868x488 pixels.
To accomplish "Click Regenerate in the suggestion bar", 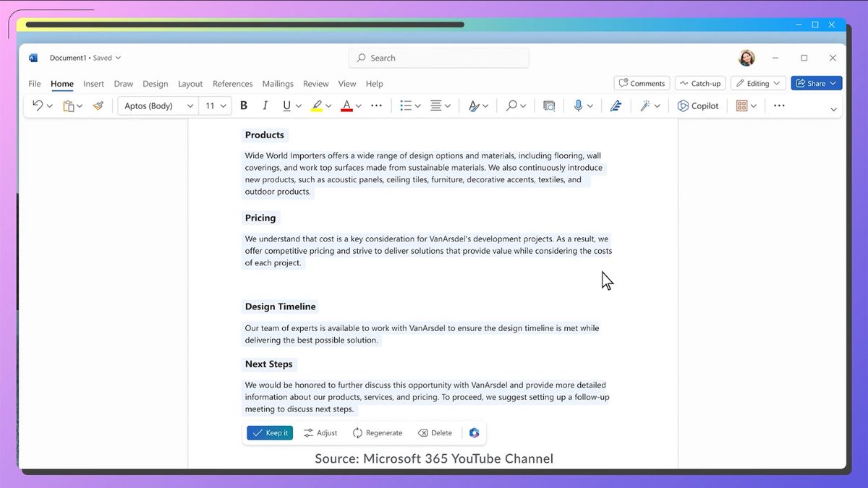I will 377,433.
